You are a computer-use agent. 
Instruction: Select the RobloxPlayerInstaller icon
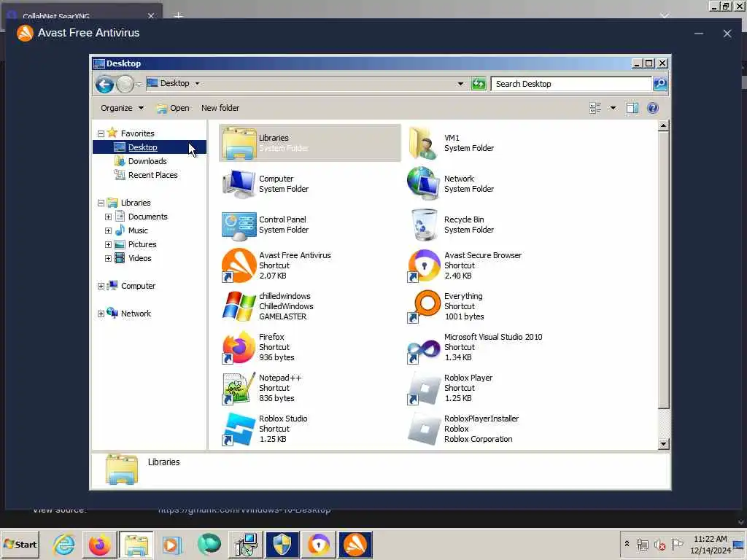[x=424, y=429]
